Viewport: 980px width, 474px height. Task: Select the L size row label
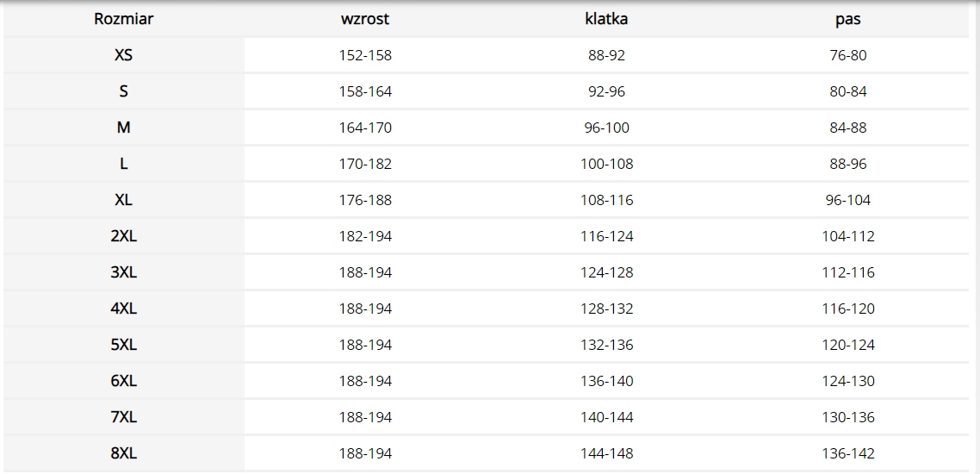pyautogui.click(x=124, y=164)
